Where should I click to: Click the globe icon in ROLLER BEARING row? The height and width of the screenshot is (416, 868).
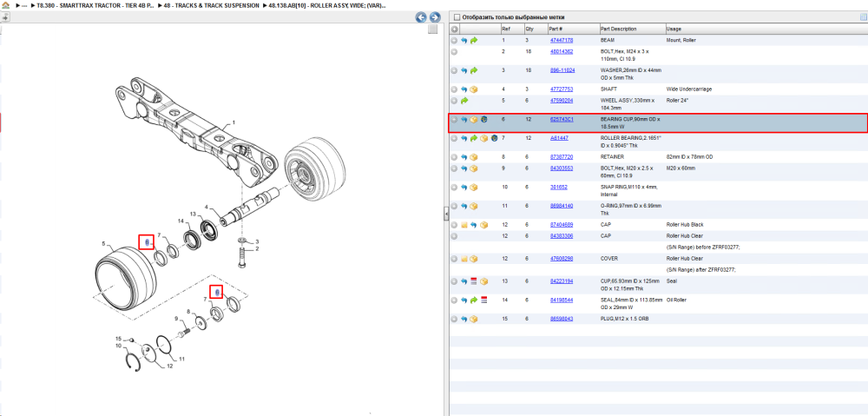pyautogui.click(x=494, y=138)
